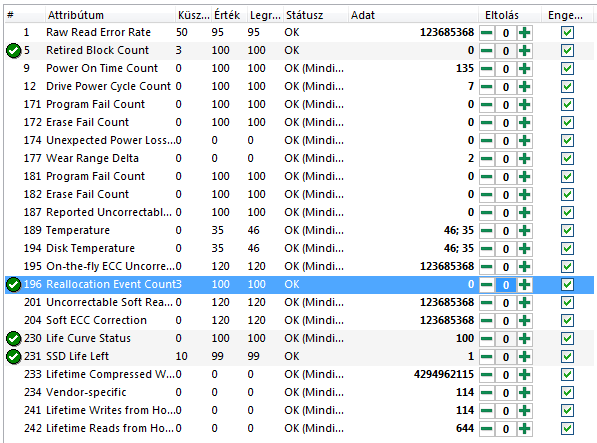Select the Disk Temperature attribute row
The width and height of the screenshot is (597, 443).
coord(299,249)
